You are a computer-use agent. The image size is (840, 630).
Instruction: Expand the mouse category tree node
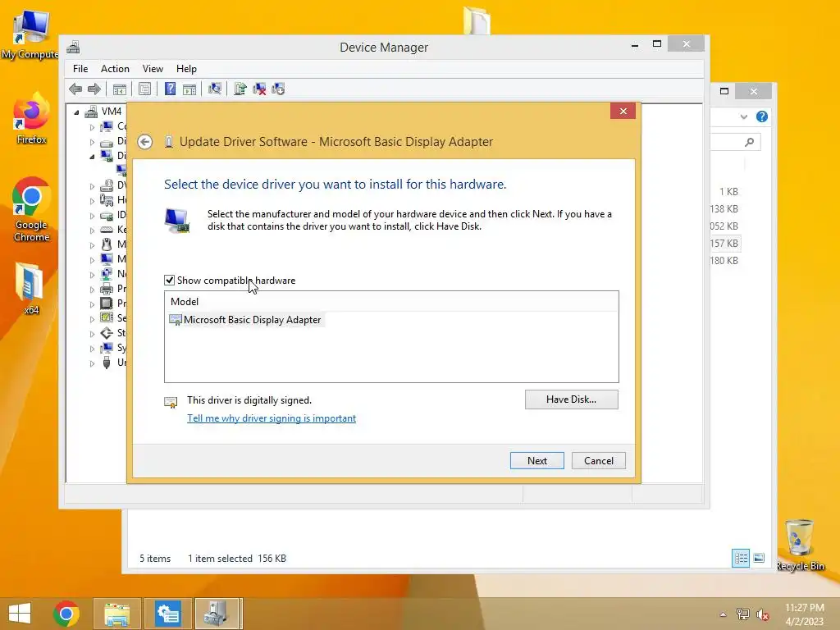(92, 244)
